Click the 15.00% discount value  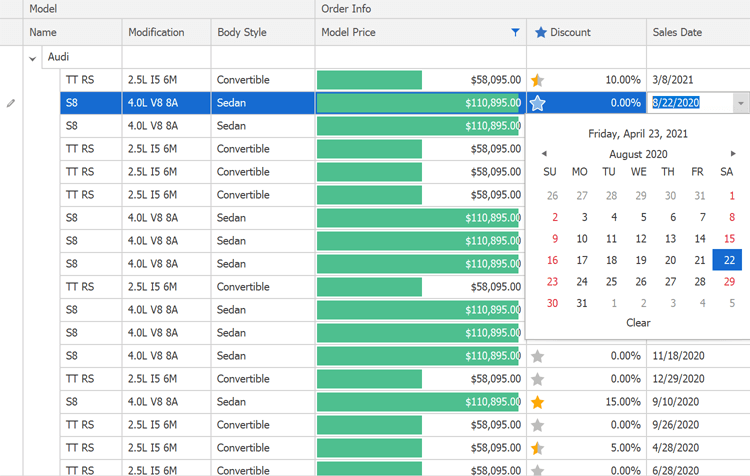coord(623,402)
